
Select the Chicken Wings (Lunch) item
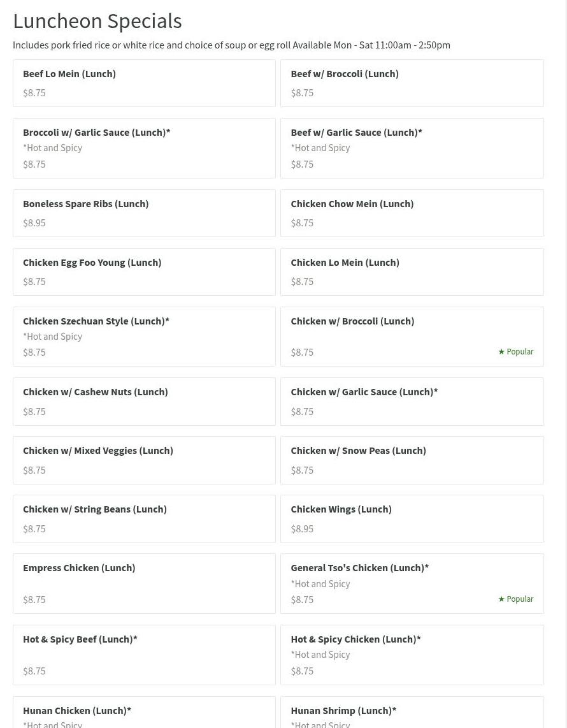coord(412,519)
